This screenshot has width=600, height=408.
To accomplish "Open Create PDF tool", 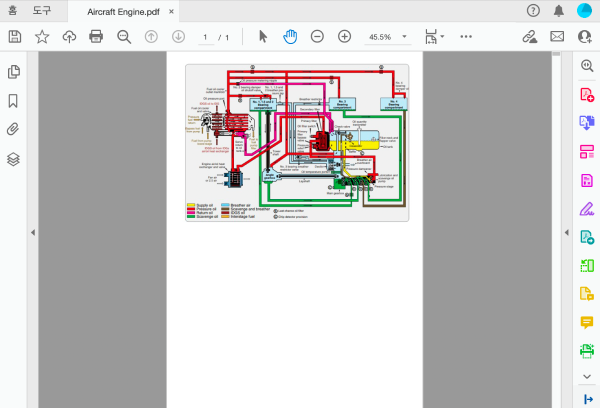I will coord(587,94).
